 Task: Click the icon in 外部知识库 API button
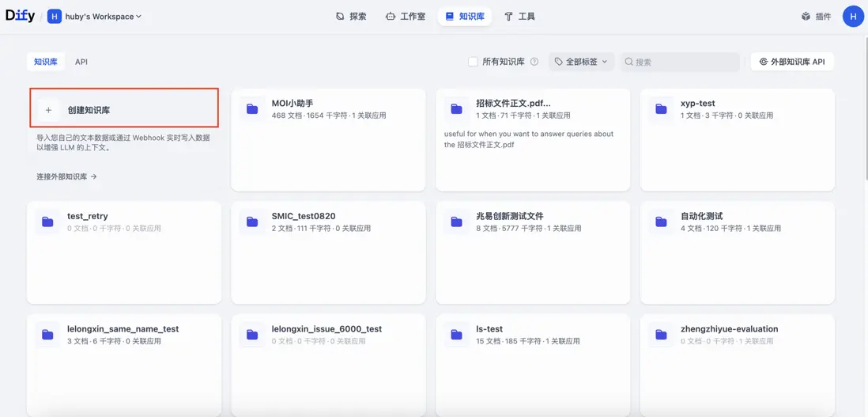point(764,62)
